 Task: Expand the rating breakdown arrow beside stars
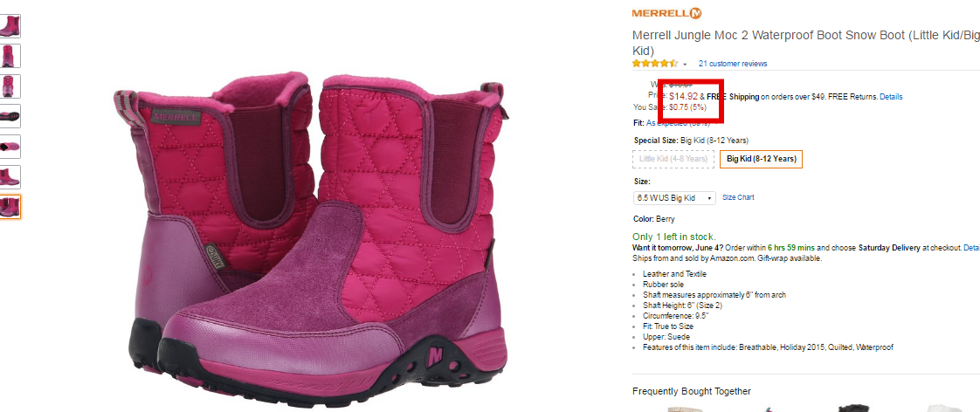point(685,65)
